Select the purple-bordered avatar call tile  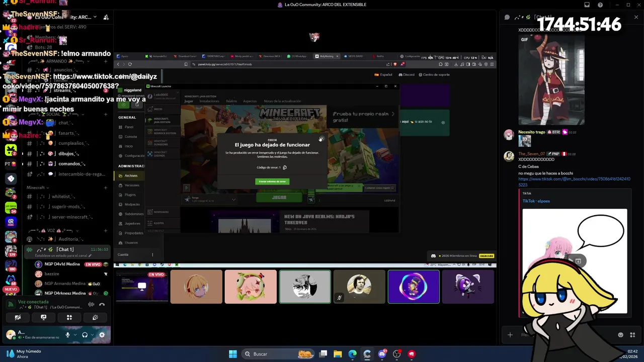pos(414,287)
